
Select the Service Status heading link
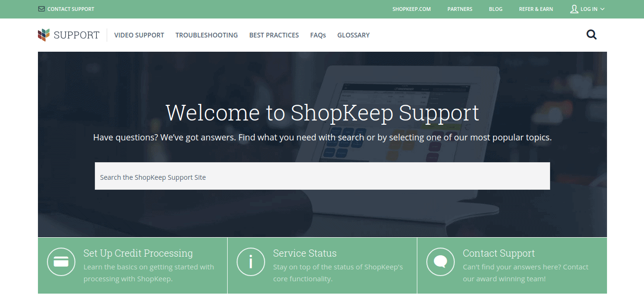(x=305, y=253)
